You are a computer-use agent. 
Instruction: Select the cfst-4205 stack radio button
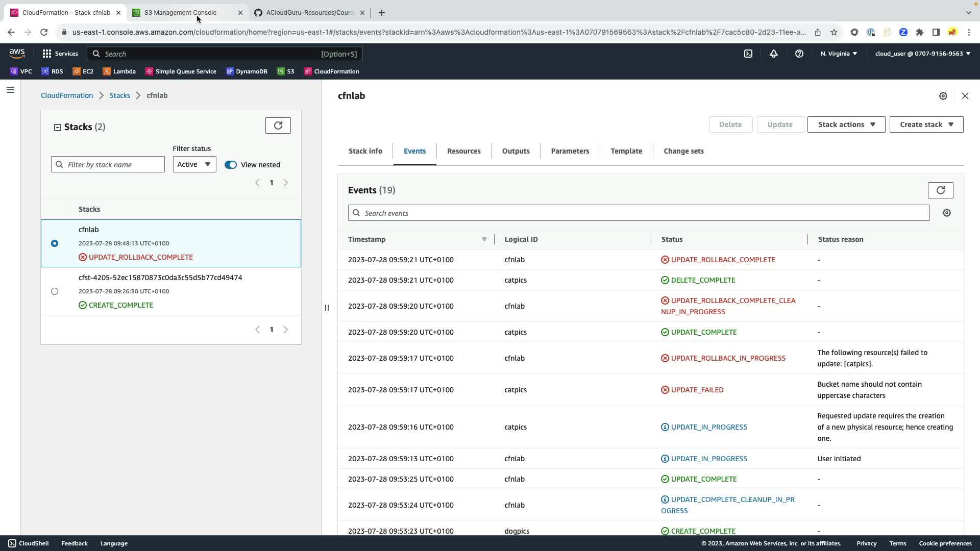(55, 291)
